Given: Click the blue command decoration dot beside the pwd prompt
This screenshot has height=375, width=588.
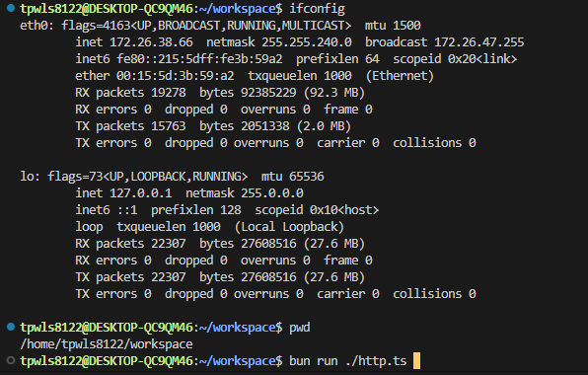Looking at the screenshot, I should [x=11, y=327].
